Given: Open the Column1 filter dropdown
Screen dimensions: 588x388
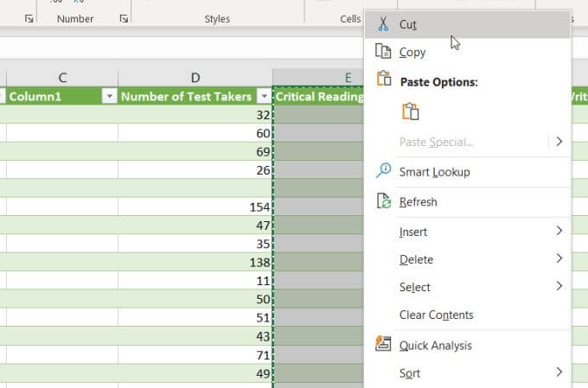Looking at the screenshot, I should (109, 97).
